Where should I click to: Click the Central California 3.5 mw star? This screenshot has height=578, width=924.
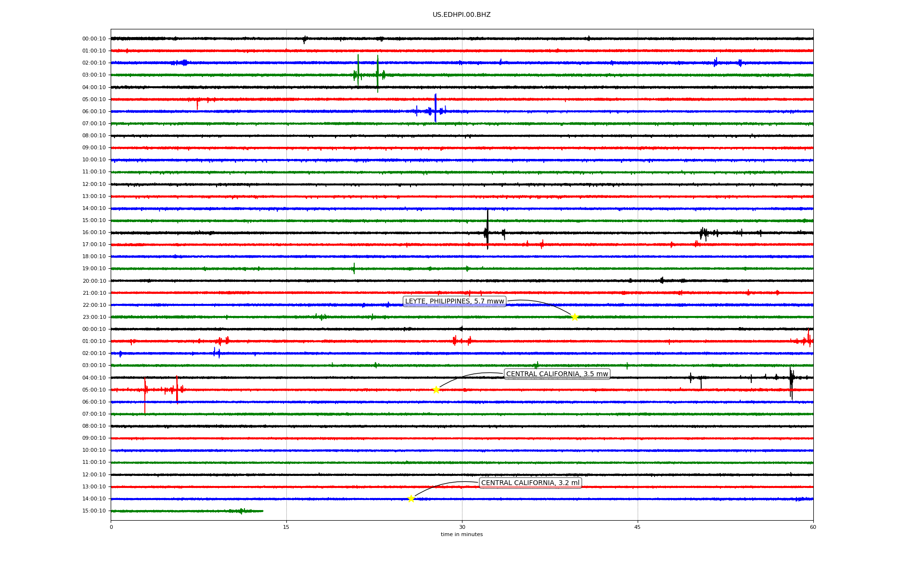[x=436, y=390]
